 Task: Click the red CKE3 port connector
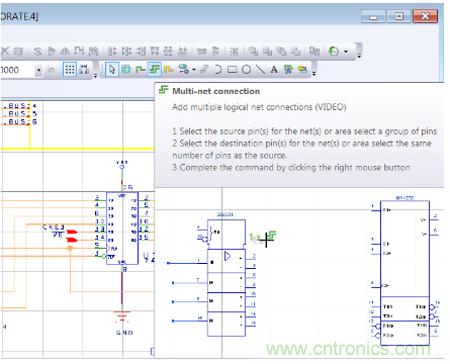[72, 232]
